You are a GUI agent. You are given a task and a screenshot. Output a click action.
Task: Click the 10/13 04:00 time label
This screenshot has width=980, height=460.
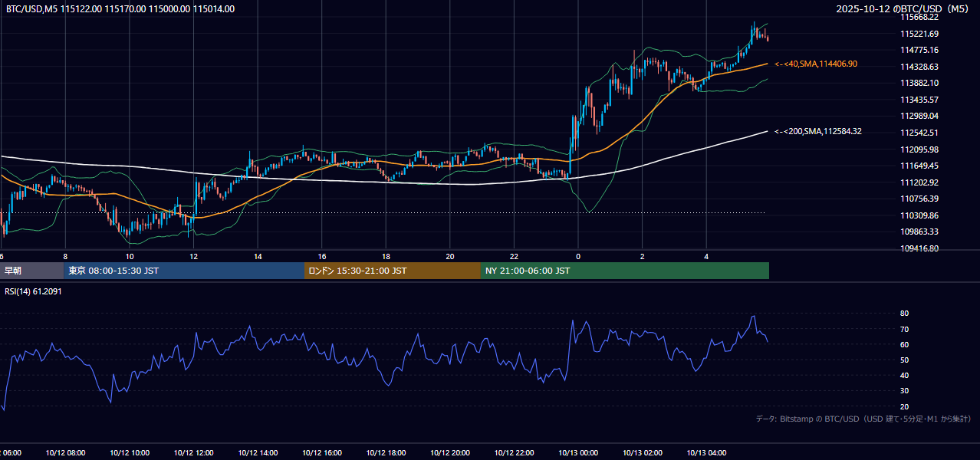pos(706,453)
